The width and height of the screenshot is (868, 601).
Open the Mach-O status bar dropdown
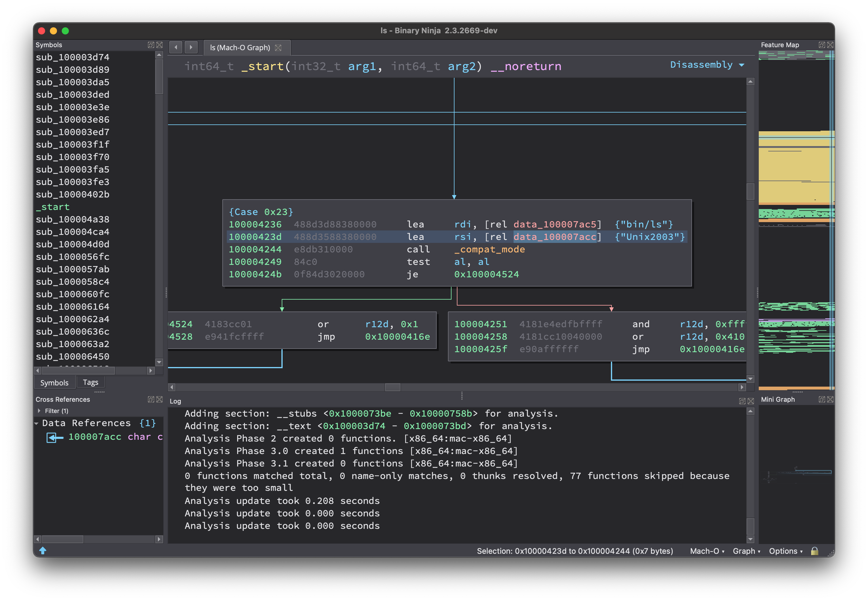(x=707, y=551)
